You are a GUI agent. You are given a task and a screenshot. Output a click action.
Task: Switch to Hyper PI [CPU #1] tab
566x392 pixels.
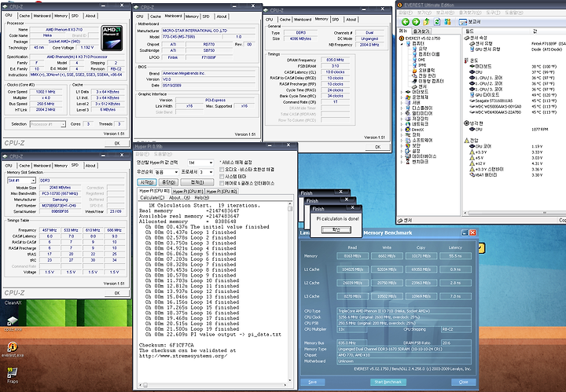coord(188,192)
